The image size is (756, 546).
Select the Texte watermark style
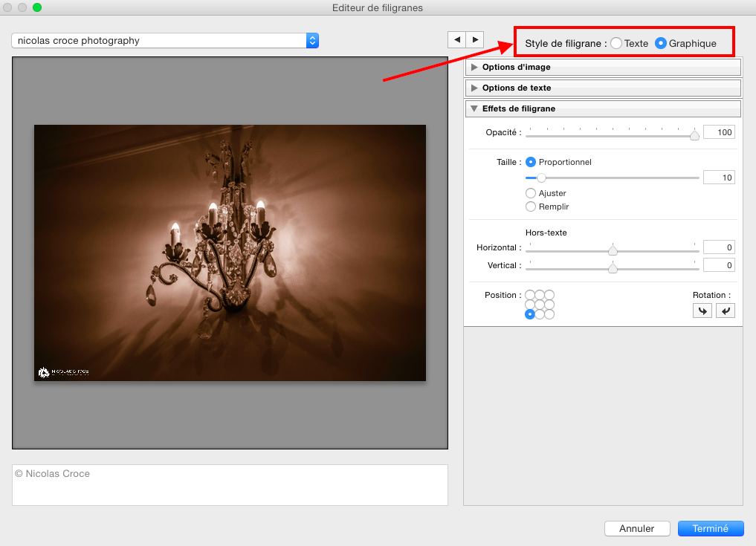[616, 43]
